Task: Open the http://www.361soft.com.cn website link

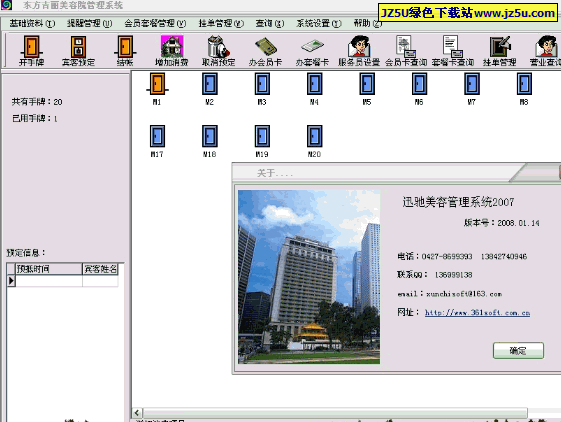Action: click(x=477, y=312)
